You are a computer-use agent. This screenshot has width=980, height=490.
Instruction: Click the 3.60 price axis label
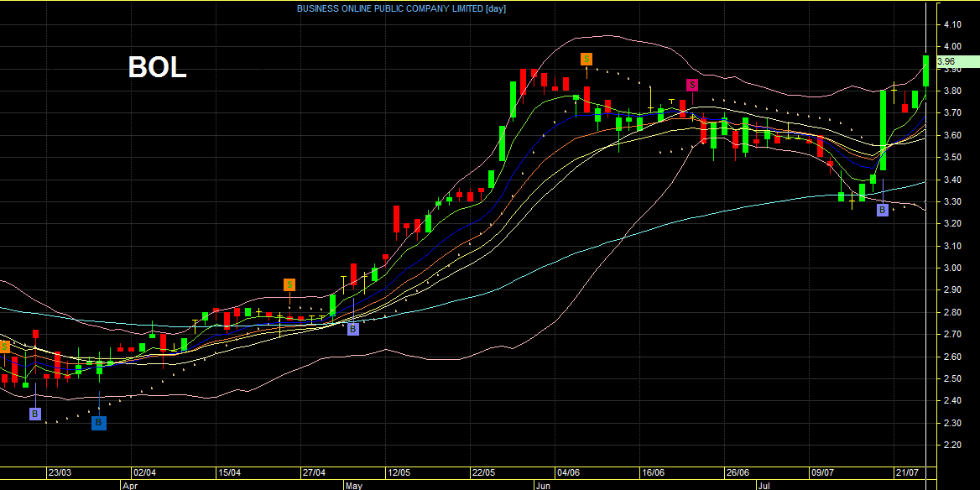pyautogui.click(x=953, y=135)
